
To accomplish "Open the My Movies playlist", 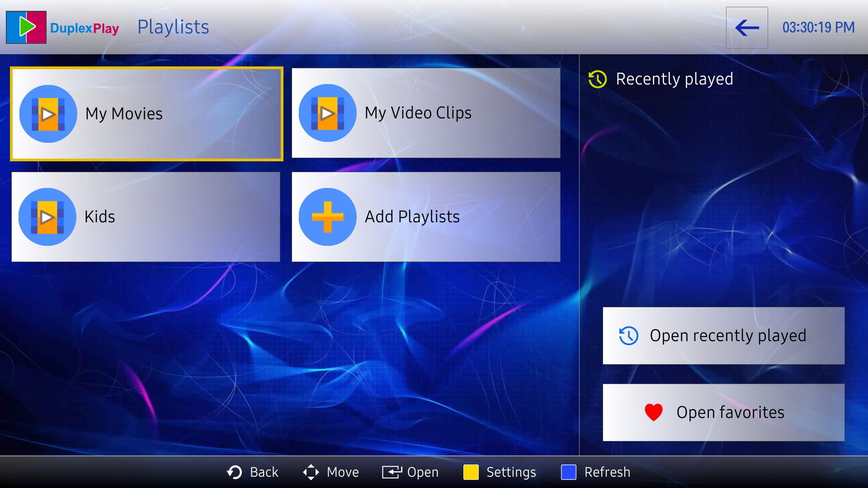I will tap(147, 113).
